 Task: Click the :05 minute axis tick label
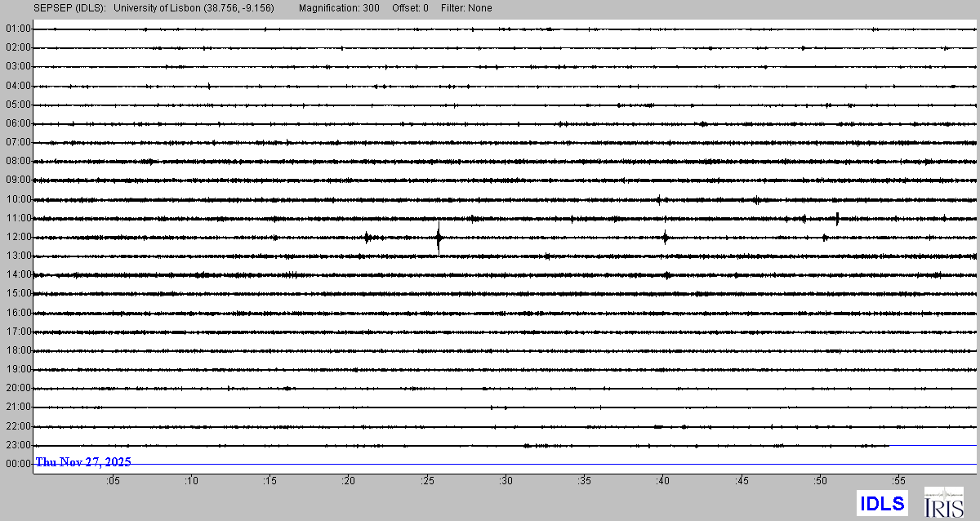(x=113, y=481)
